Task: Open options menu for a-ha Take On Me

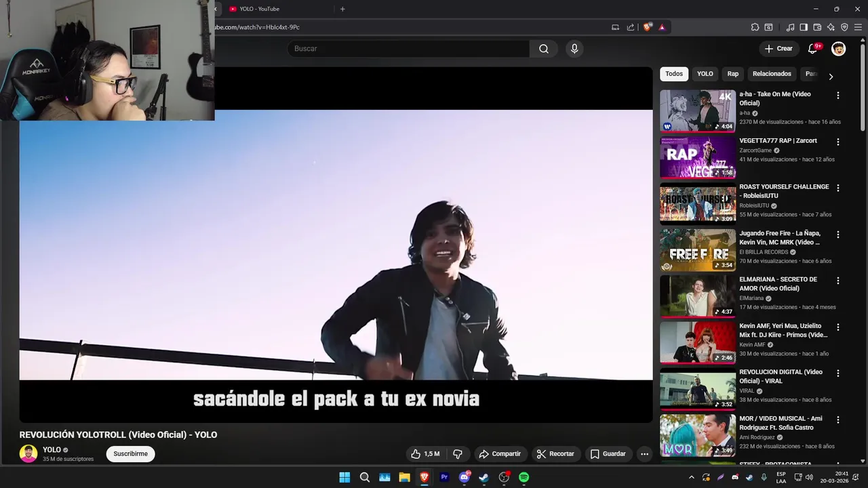Action: [838, 96]
